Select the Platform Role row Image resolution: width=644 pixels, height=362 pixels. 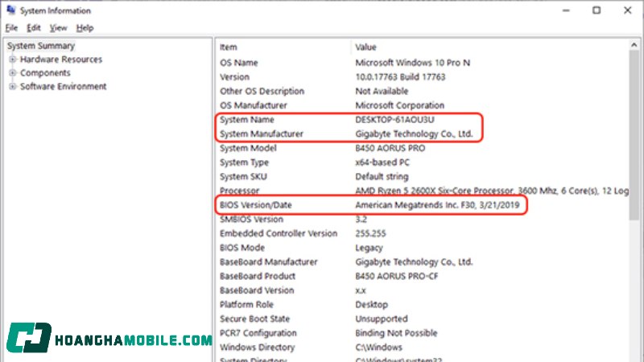pos(422,305)
